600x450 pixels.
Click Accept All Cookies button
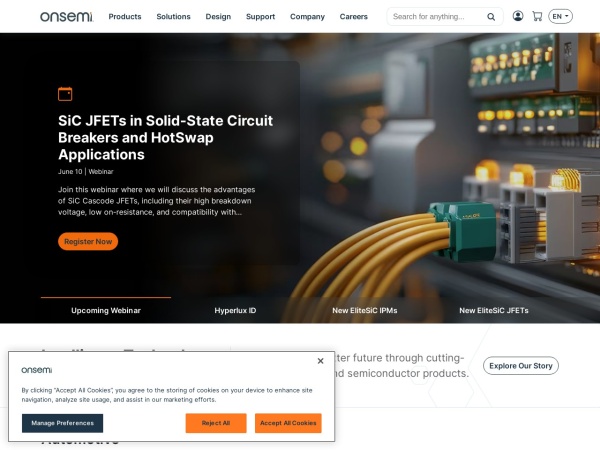[x=288, y=423]
